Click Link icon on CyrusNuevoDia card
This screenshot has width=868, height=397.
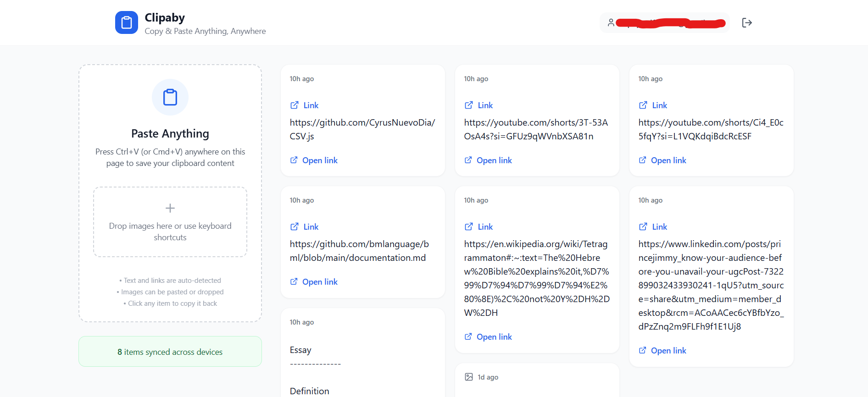point(295,105)
